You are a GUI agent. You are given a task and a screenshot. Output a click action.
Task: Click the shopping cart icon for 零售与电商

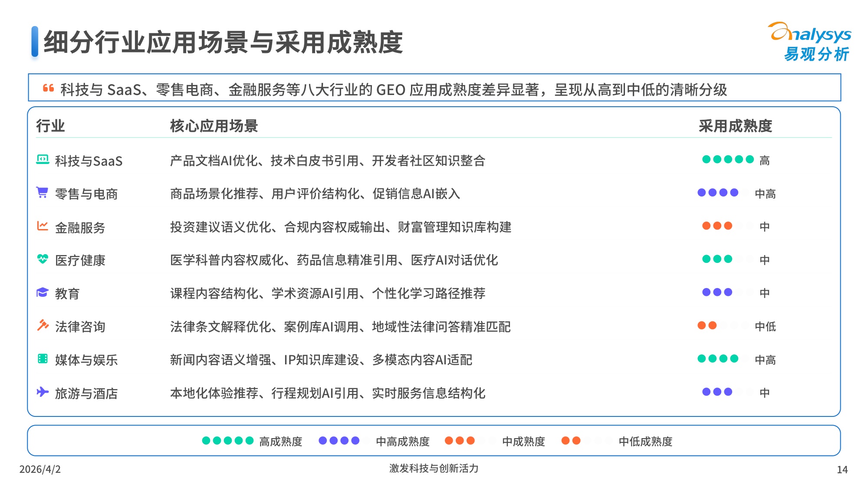pos(42,192)
